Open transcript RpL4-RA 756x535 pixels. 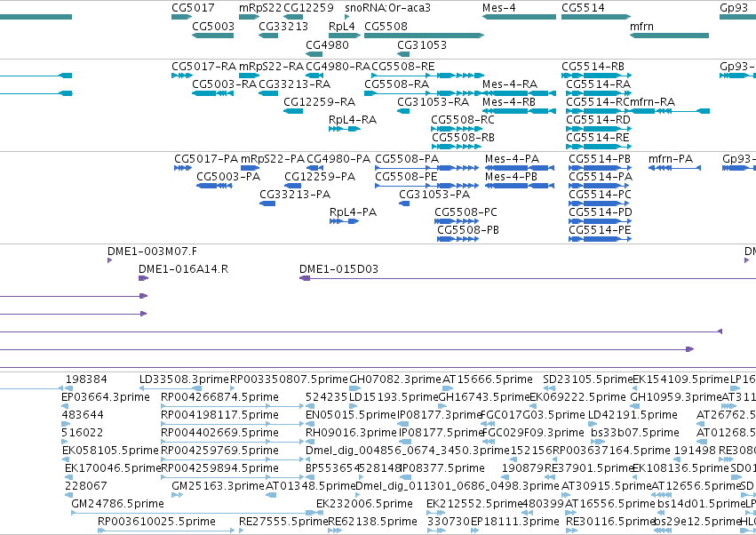pyautogui.click(x=345, y=129)
